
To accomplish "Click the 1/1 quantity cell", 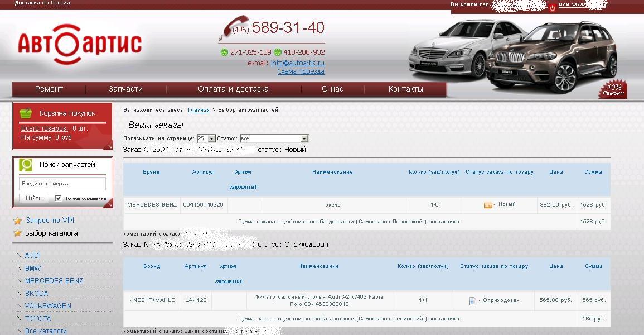I will [x=423, y=300].
